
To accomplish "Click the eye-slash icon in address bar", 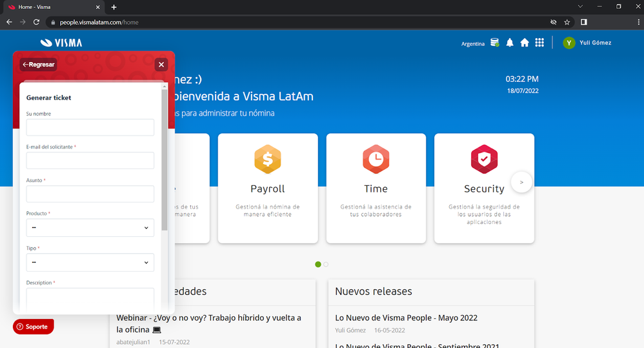I will pyautogui.click(x=553, y=22).
